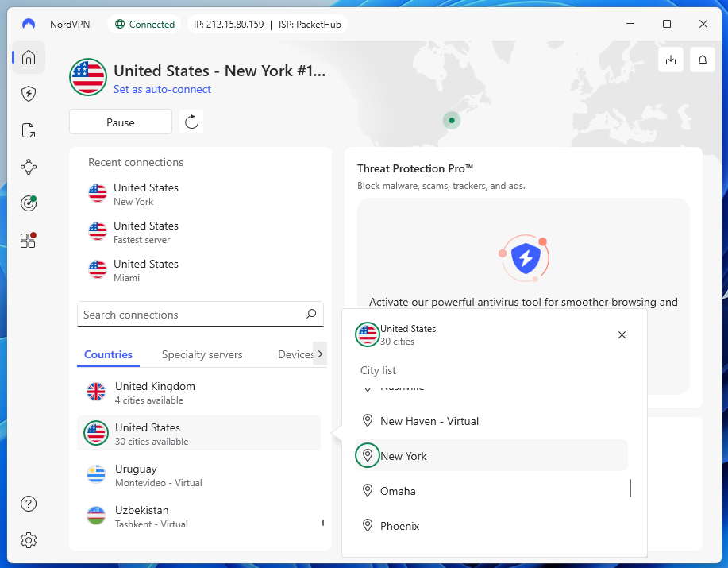Viewport: 728px width, 568px height.
Task: Open the Home tab in sidebar
Action: coord(29,57)
